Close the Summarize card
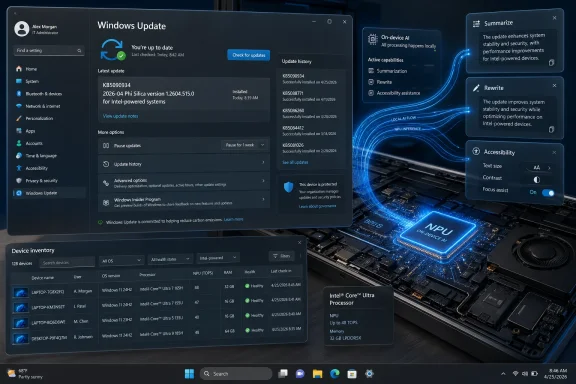This screenshot has height=384, width=576. [554, 18]
